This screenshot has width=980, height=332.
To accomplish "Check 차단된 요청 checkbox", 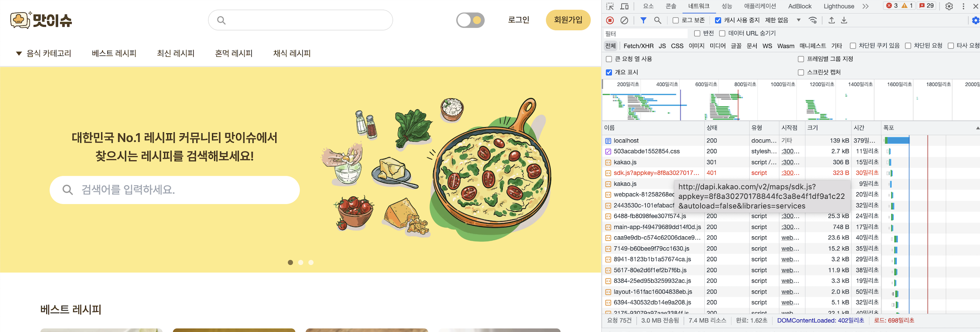I will (x=908, y=46).
